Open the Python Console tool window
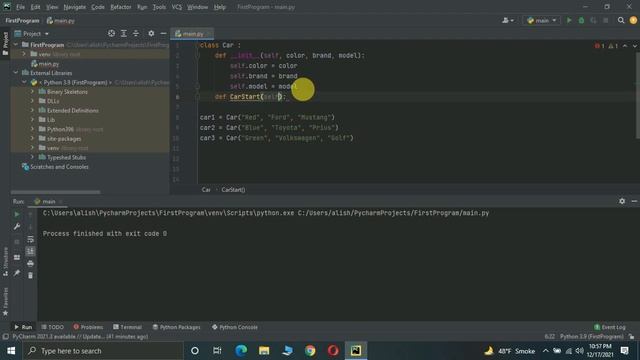 [235, 327]
